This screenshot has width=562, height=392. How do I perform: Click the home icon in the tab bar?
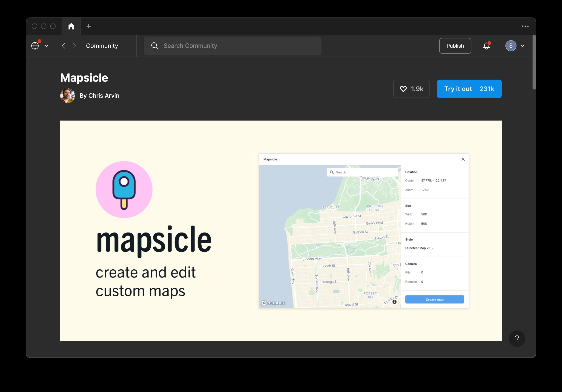(x=71, y=26)
